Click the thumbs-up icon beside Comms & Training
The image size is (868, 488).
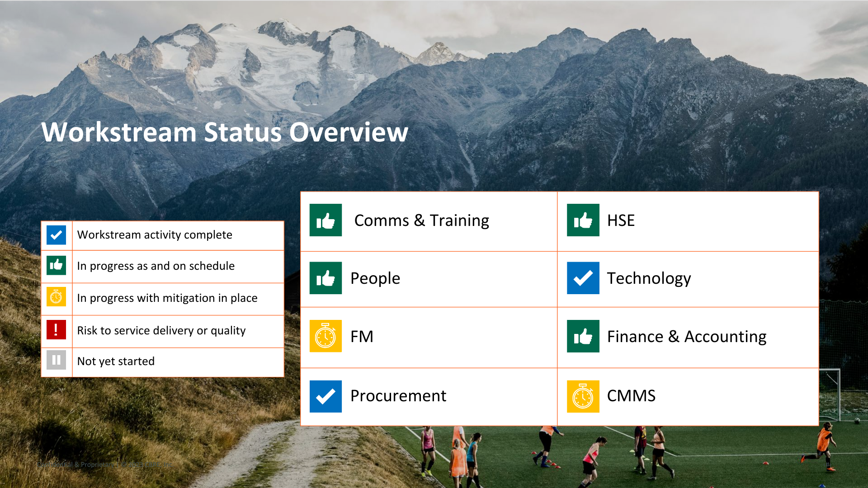pos(325,221)
